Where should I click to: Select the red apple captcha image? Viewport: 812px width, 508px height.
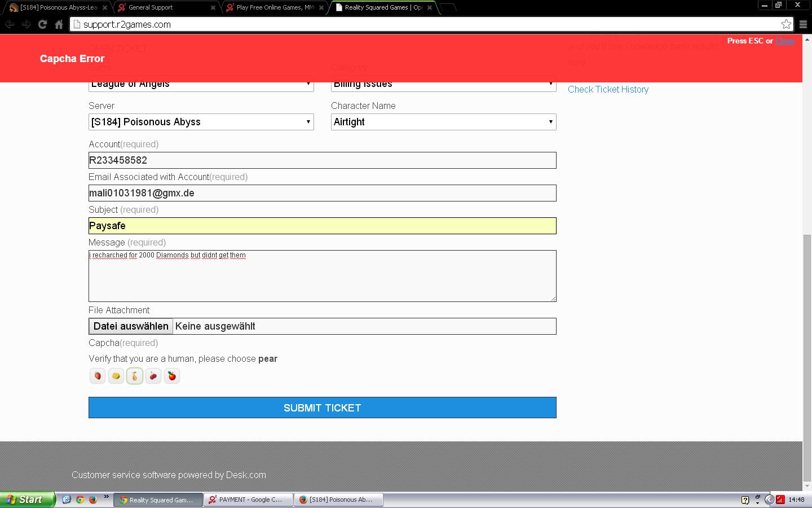click(172, 376)
